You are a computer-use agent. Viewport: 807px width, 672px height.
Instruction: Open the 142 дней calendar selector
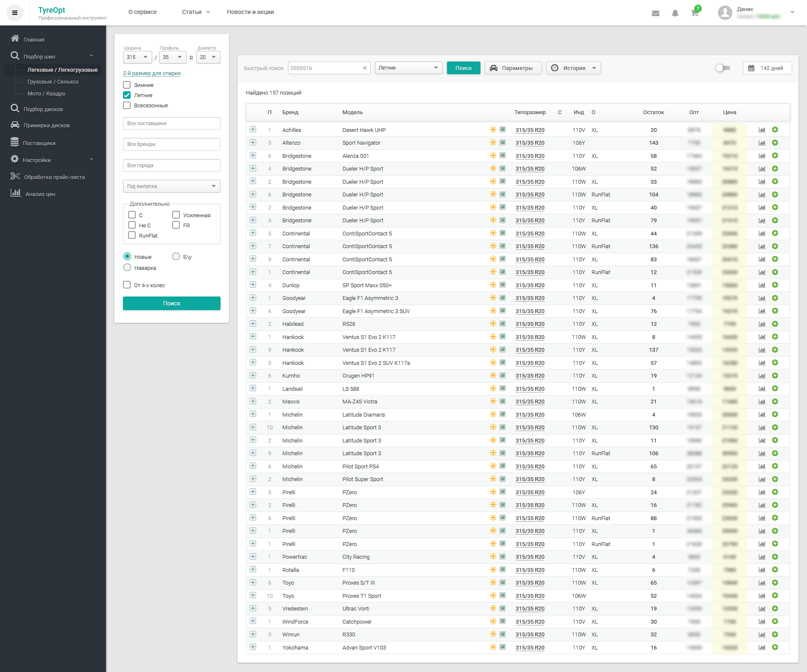tap(767, 68)
